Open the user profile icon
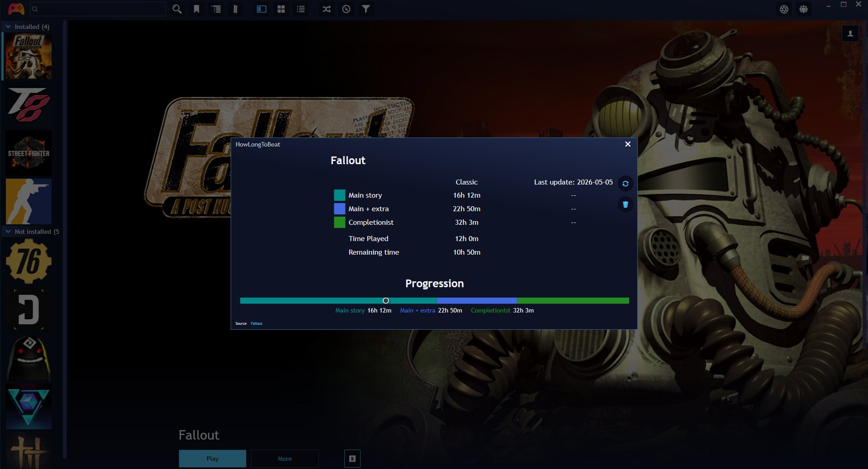This screenshot has height=469, width=868. tap(850, 33)
